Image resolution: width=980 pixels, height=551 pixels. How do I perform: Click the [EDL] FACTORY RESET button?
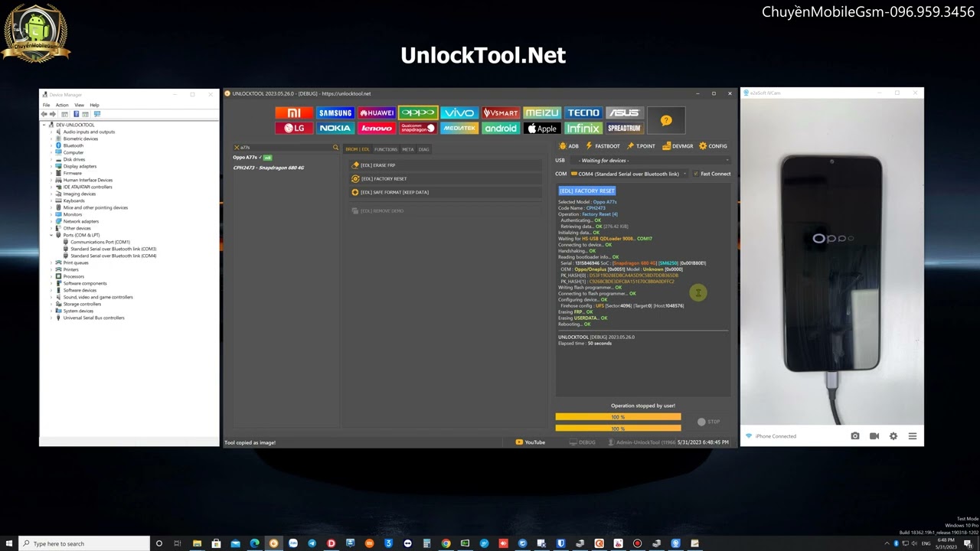tap(445, 179)
